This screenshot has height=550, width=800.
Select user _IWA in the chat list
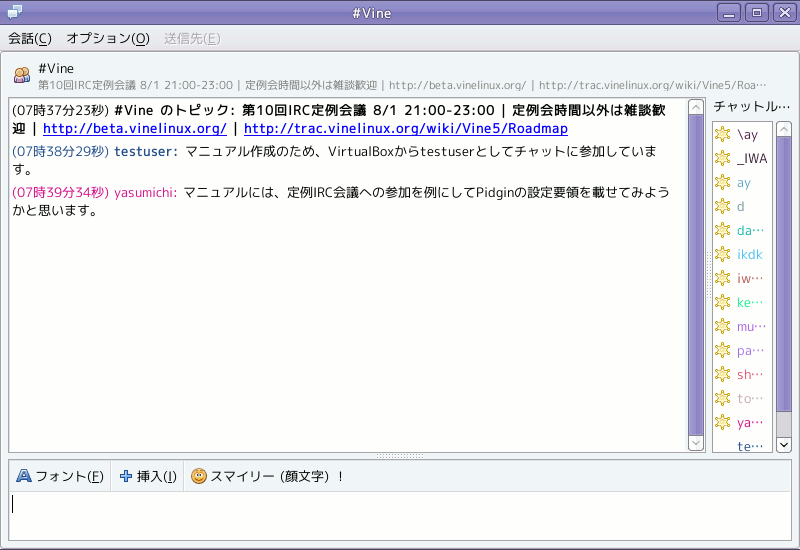752,159
